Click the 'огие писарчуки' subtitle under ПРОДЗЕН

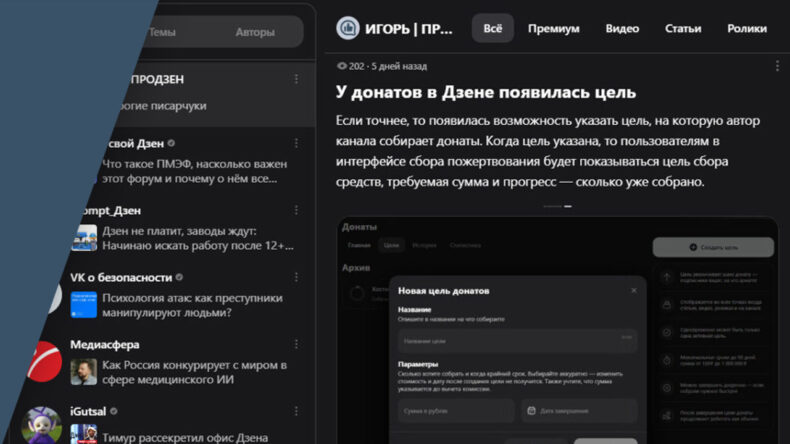161,106
